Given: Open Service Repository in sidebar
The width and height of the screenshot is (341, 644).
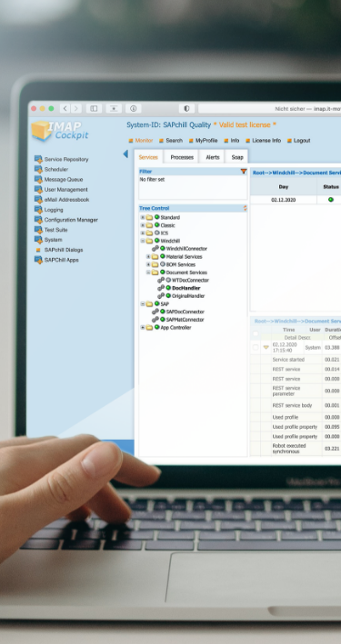Looking at the screenshot, I should click(61, 159).
